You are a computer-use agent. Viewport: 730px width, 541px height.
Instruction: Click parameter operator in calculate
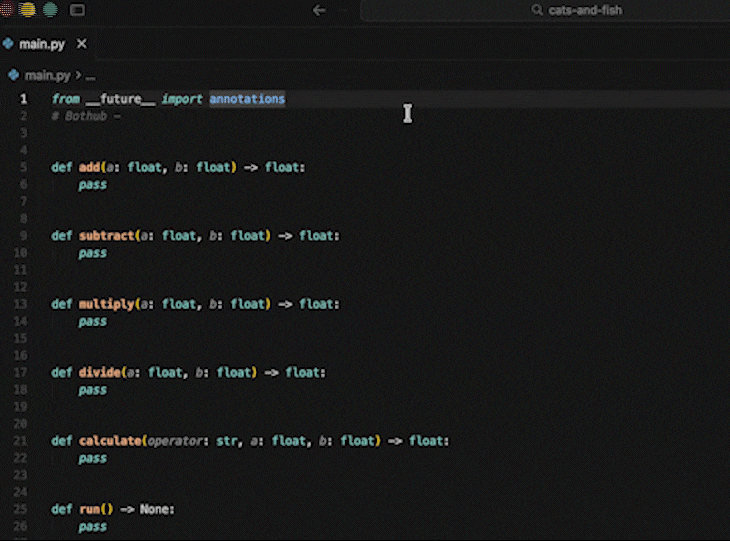pyautogui.click(x=176, y=441)
